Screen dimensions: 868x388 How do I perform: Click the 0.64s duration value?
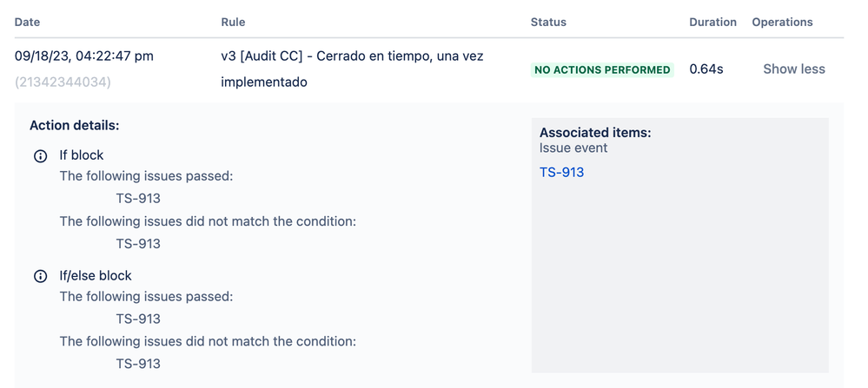tap(706, 69)
